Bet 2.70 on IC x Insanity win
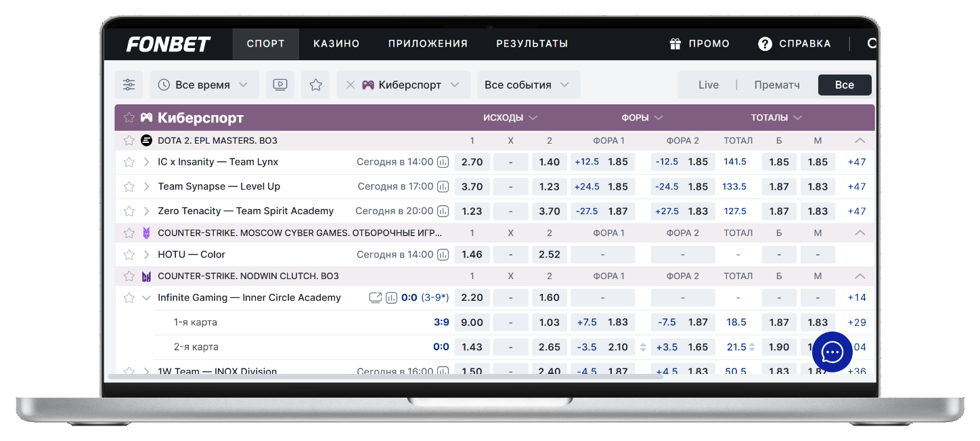This screenshot has height=441, width=980. (x=472, y=162)
